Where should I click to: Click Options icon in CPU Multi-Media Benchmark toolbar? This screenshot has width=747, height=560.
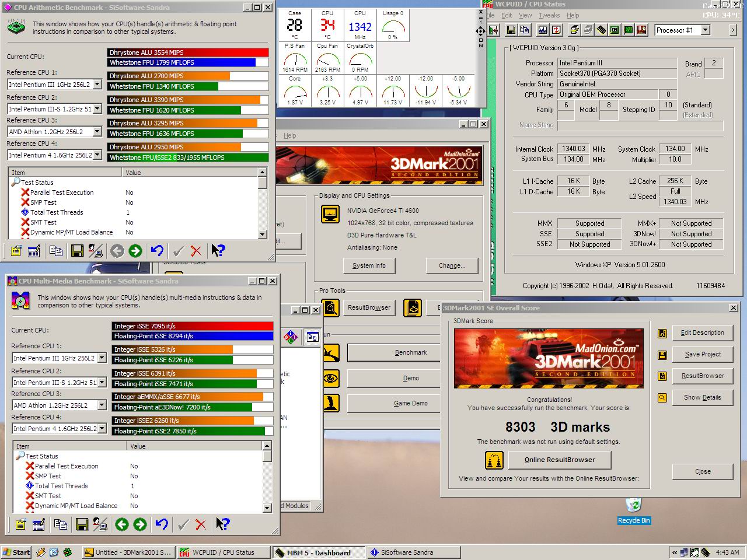[20, 524]
